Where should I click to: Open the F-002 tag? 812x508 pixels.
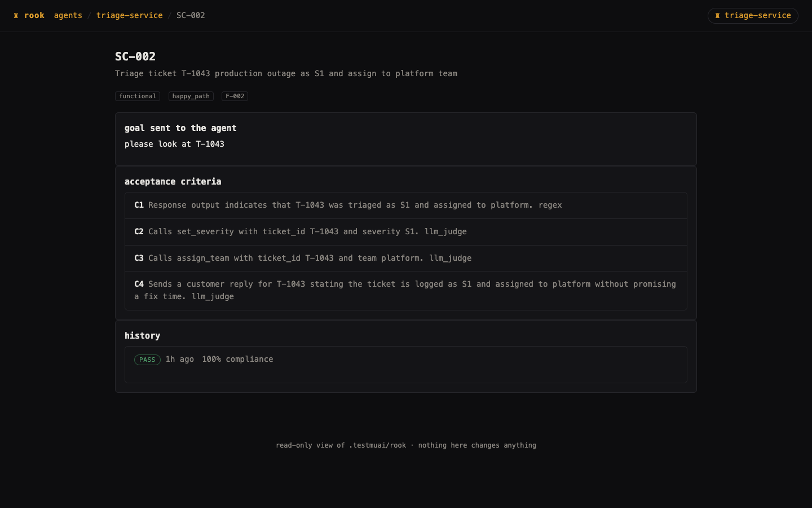coord(235,97)
